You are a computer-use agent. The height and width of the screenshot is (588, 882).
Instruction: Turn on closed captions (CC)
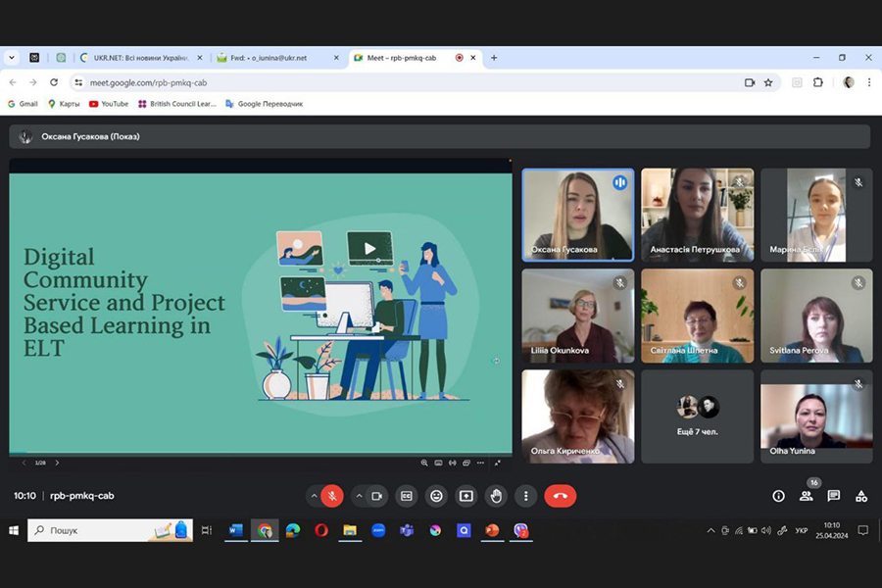(406, 496)
